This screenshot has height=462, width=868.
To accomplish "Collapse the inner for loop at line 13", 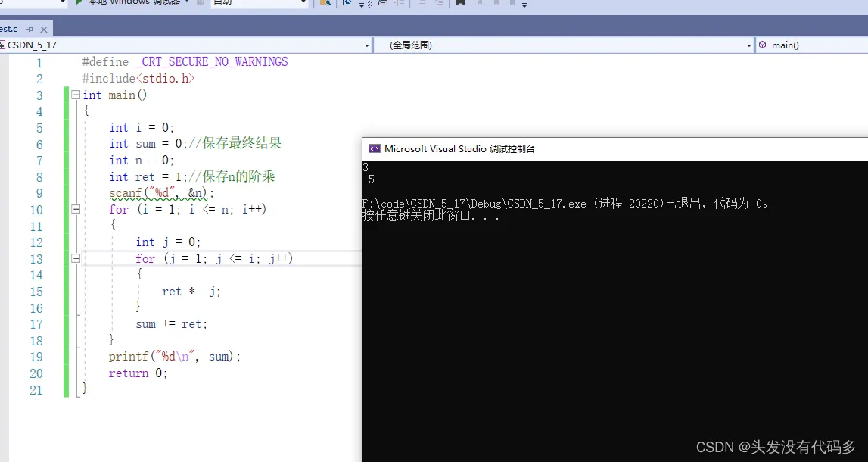I will point(76,258).
